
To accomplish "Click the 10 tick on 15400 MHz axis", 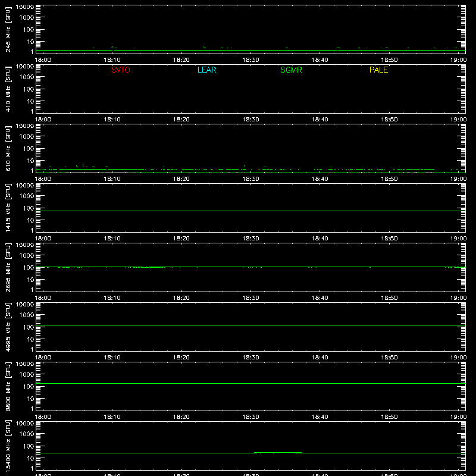I will [31, 458].
